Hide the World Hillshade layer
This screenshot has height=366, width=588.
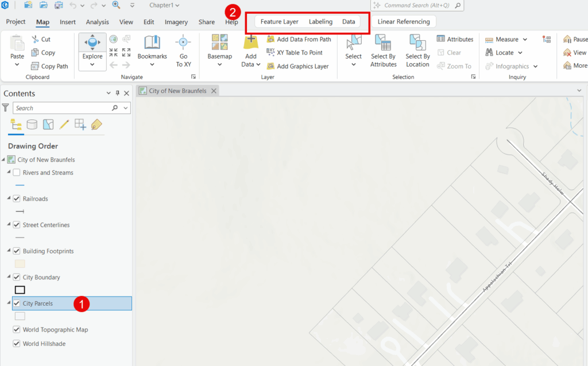[x=17, y=344]
